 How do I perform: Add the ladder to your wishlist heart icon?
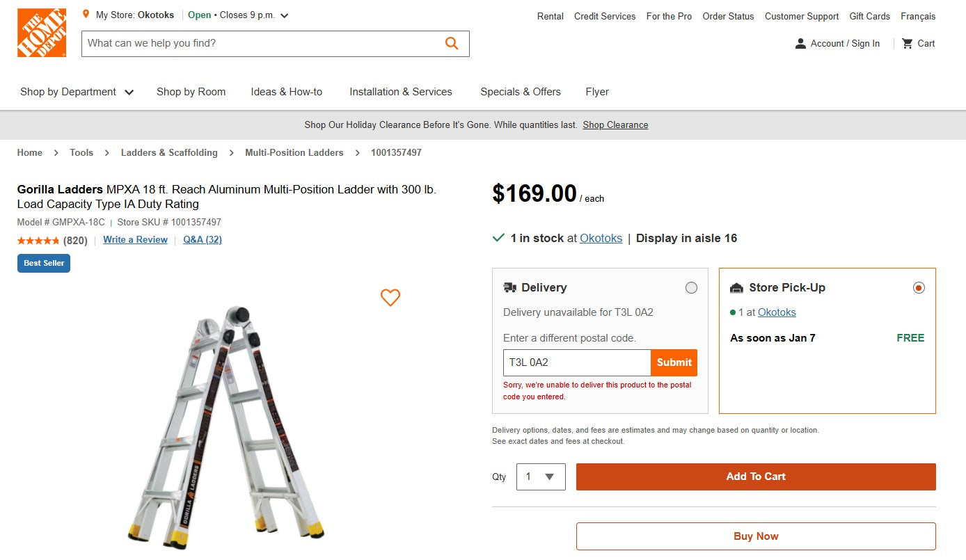(390, 298)
